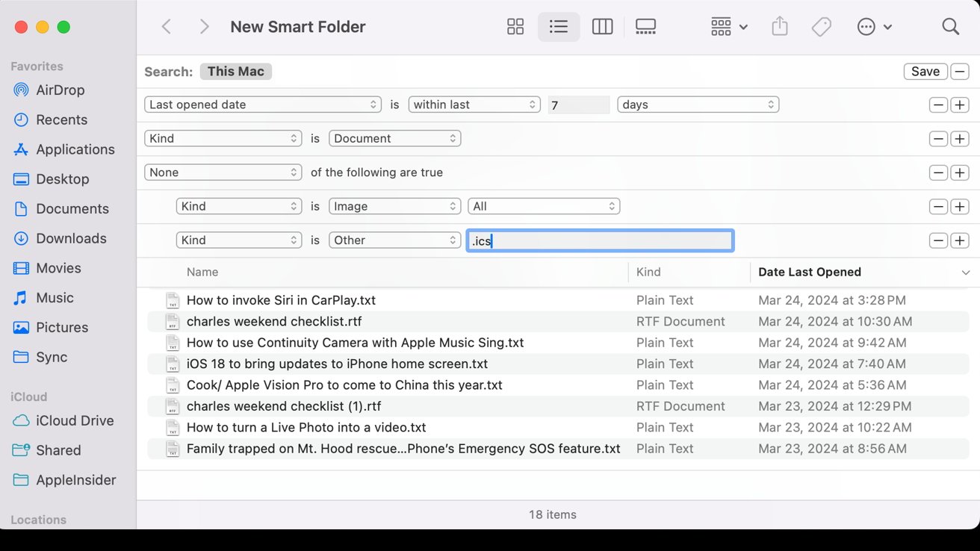Toggle sort order on Date Last Opened

(965, 273)
